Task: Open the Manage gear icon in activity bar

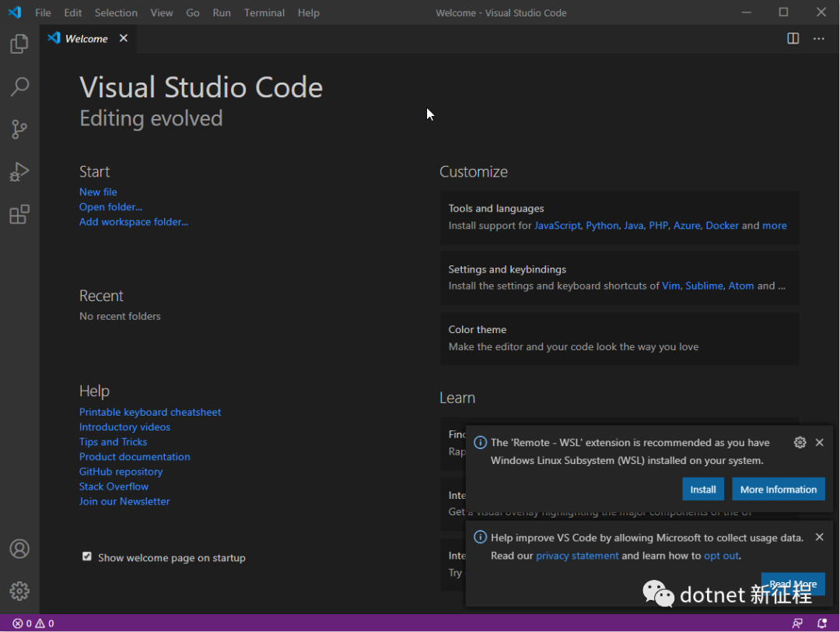Action: 19,591
